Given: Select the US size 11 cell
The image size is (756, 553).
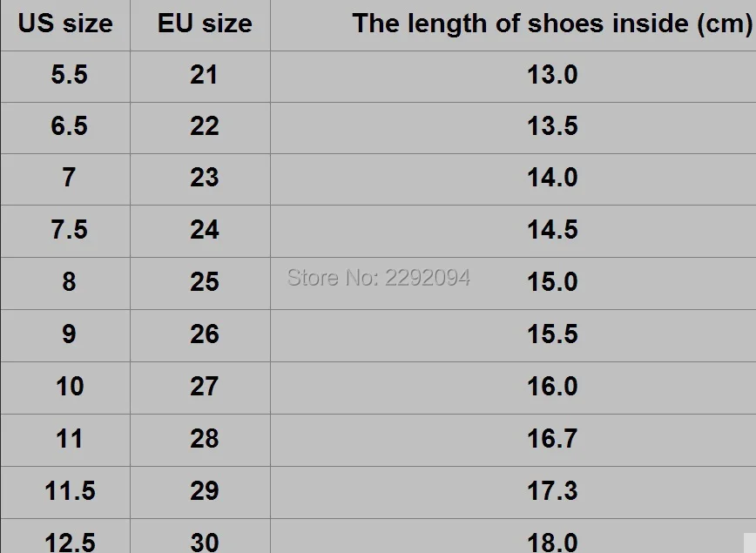Looking at the screenshot, I should pyautogui.click(x=65, y=440).
